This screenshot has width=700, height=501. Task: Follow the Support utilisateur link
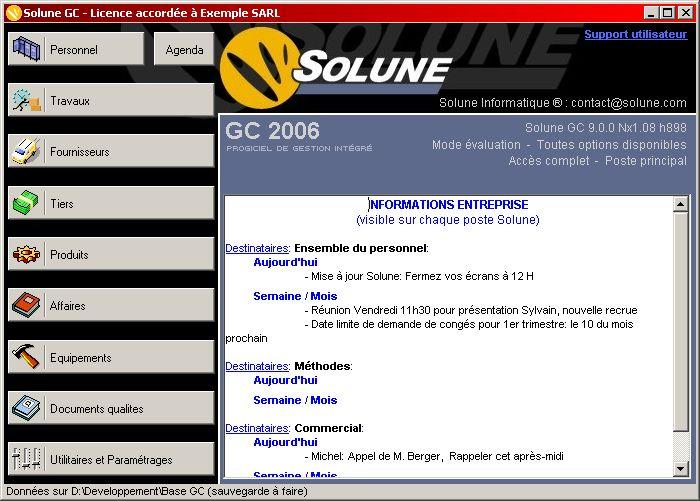[635, 34]
